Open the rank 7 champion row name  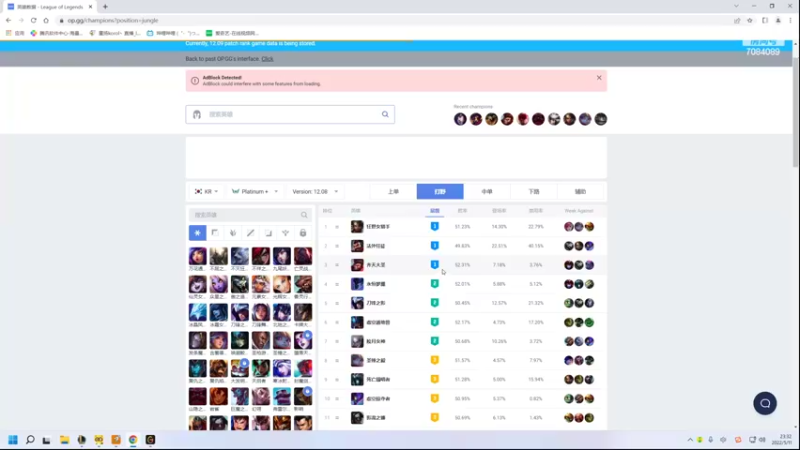(x=376, y=341)
